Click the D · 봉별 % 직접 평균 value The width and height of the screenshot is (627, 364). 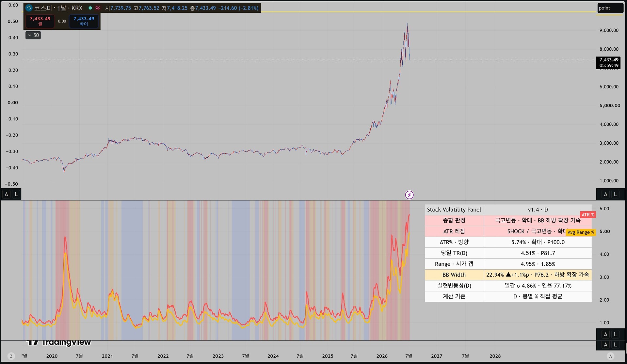click(538, 296)
